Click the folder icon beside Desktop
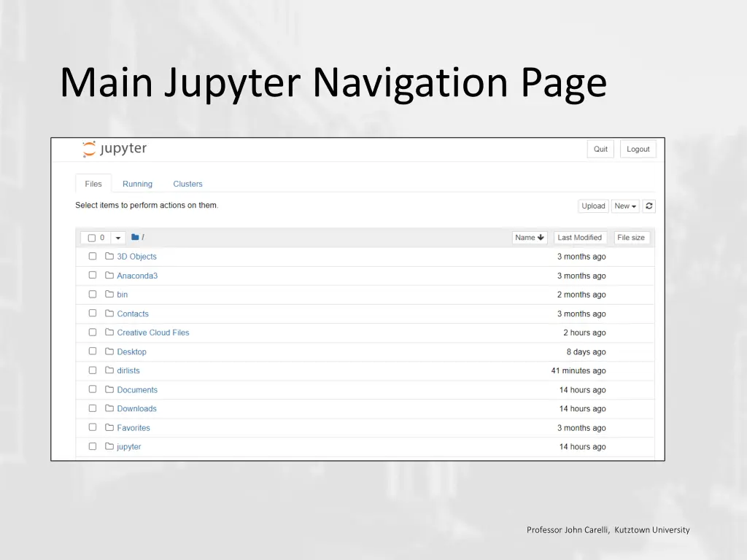Screen dimensions: 747x560 pyautogui.click(x=109, y=351)
